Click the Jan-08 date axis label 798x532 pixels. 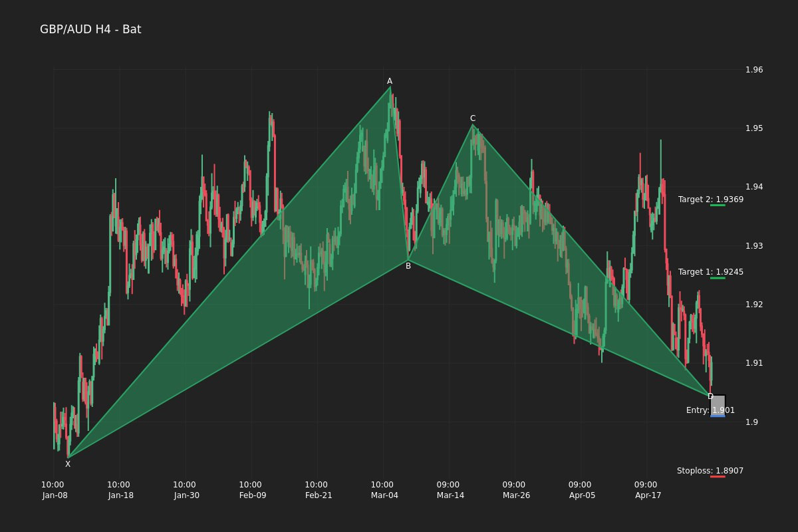[55, 495]
